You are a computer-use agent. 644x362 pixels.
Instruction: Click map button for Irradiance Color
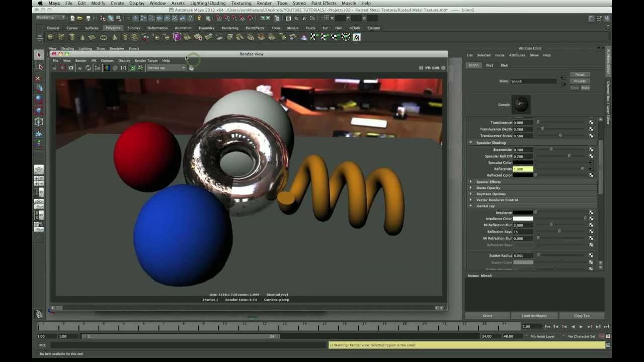591,219
